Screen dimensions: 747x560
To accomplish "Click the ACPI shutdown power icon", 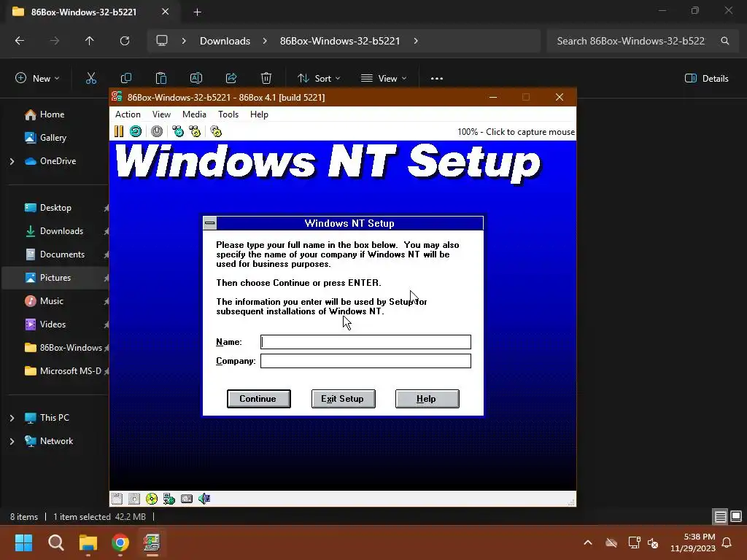I will click(x=157, y=131).
